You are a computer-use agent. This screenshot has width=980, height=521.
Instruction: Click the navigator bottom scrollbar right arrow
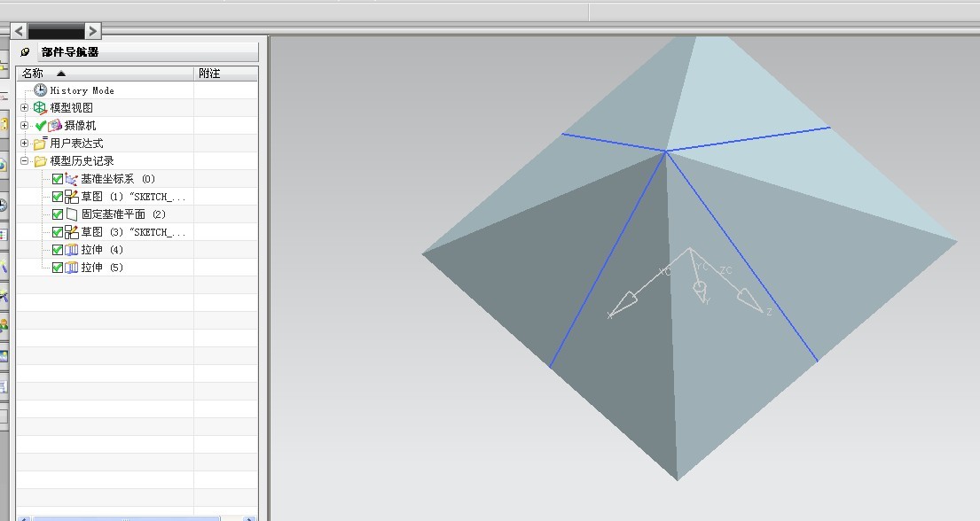[x=248, y=518]
